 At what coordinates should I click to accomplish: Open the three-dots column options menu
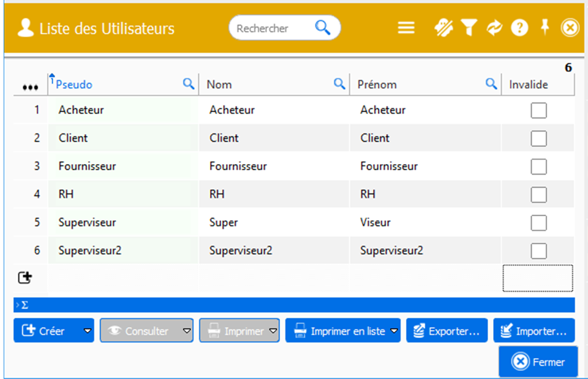tap(30, 87)
